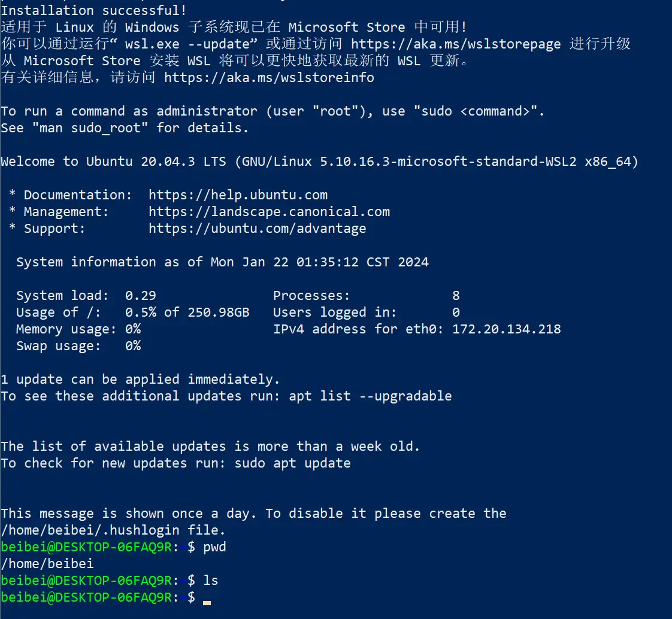Viewport: 672px width, 619px height.
Task: Click the System load value 0.29
Action: click(141, 296)
